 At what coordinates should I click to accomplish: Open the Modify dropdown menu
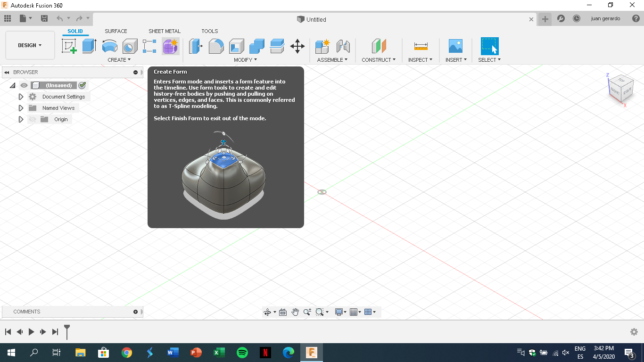tap(245, 60)
